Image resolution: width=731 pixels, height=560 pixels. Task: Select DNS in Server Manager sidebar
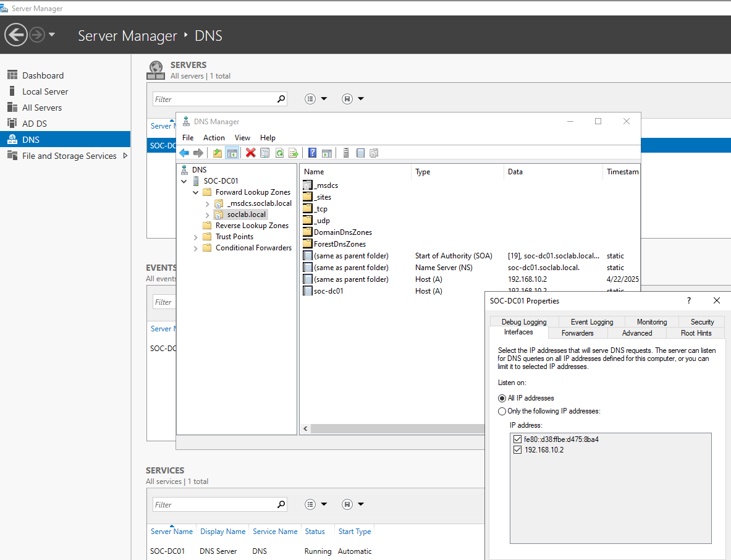pos(65,140)
